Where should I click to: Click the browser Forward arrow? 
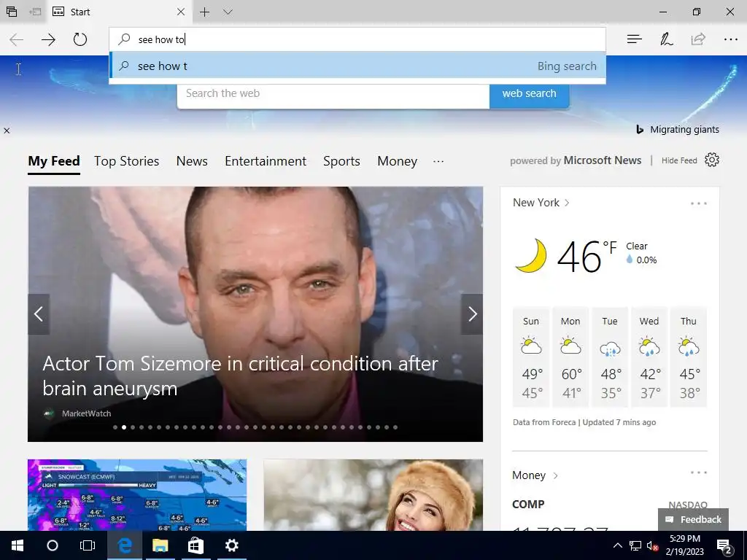[x=48, y=39]
